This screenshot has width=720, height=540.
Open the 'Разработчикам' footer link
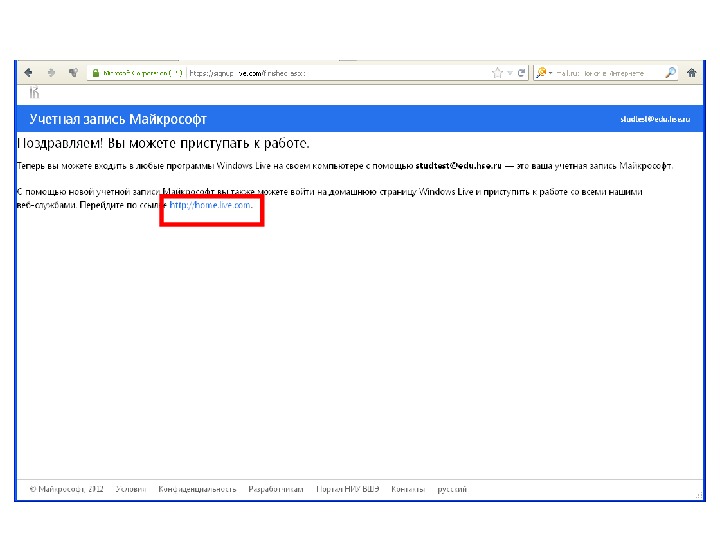pyautogui.click(x=276, y=489)
